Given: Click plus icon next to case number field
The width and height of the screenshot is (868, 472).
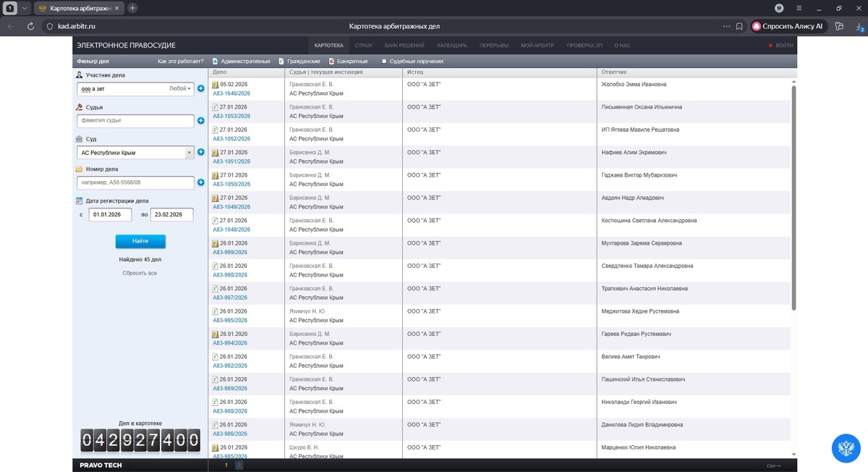Looking at the screenshot, I should tap(201, 182).
